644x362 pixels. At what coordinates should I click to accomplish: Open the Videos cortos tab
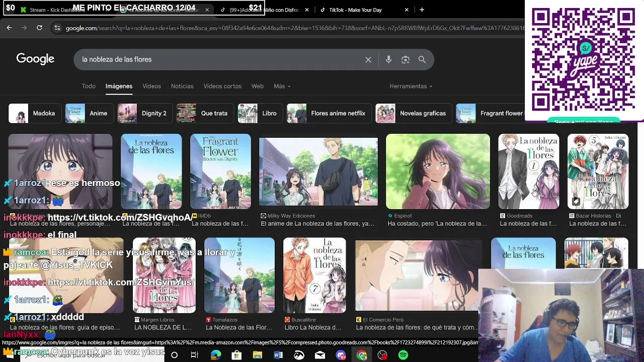click(222, 86)
